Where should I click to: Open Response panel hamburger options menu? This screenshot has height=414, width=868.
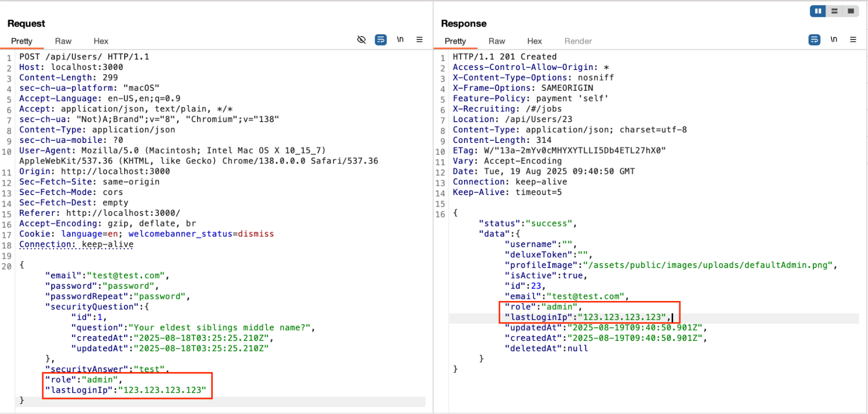click(853, 40)
